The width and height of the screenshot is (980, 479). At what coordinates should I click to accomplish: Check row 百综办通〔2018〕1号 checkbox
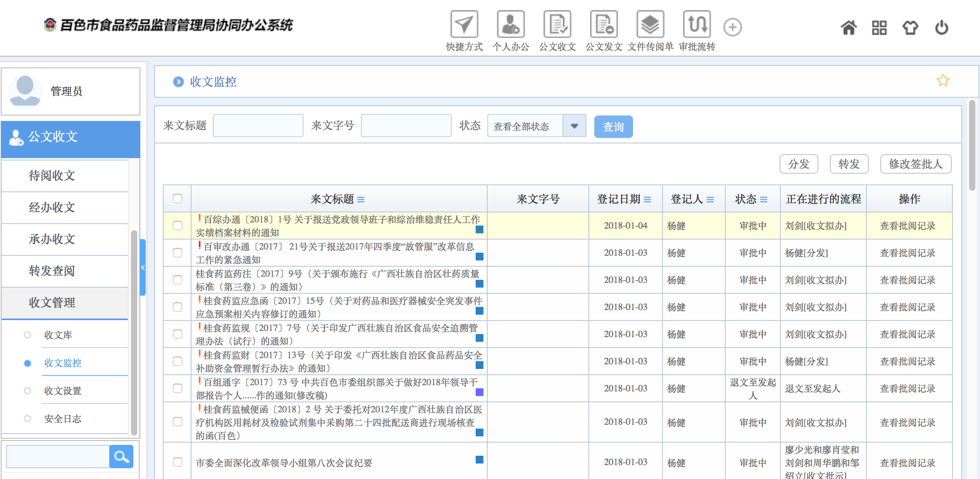click(178, 226)
